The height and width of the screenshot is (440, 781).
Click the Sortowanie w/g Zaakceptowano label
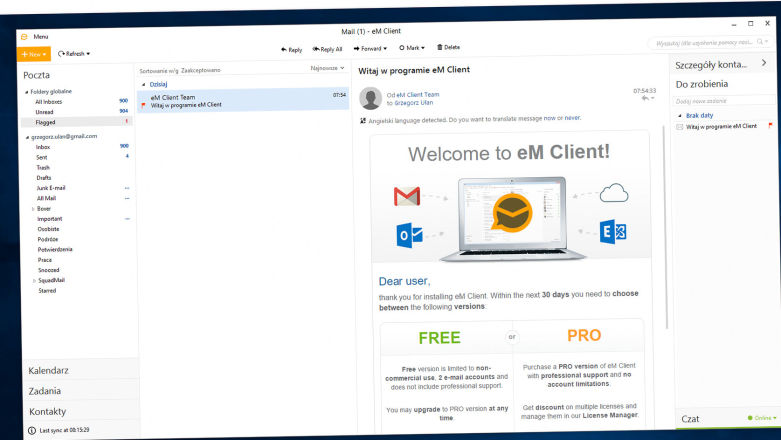pos(180,71)
